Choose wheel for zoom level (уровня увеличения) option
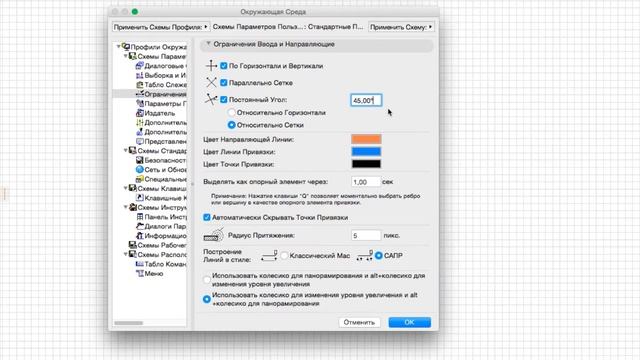This screenshot has height=360, width=640. 207,299
